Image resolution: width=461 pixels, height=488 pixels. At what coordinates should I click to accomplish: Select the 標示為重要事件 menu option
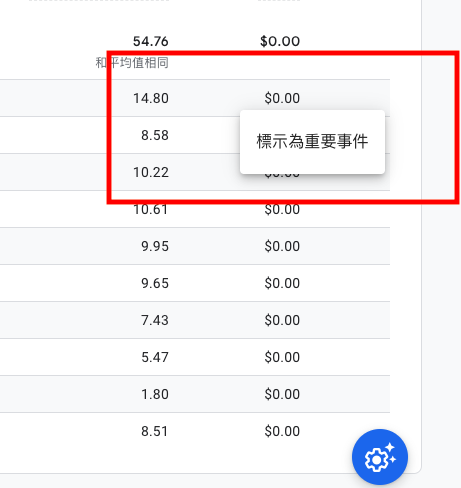point(312,142)
